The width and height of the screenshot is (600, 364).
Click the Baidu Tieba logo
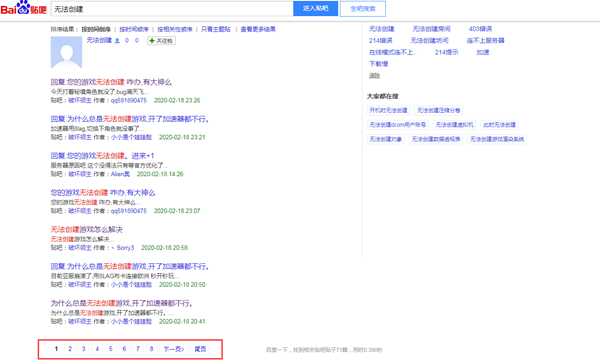click(x=23, y=8)
